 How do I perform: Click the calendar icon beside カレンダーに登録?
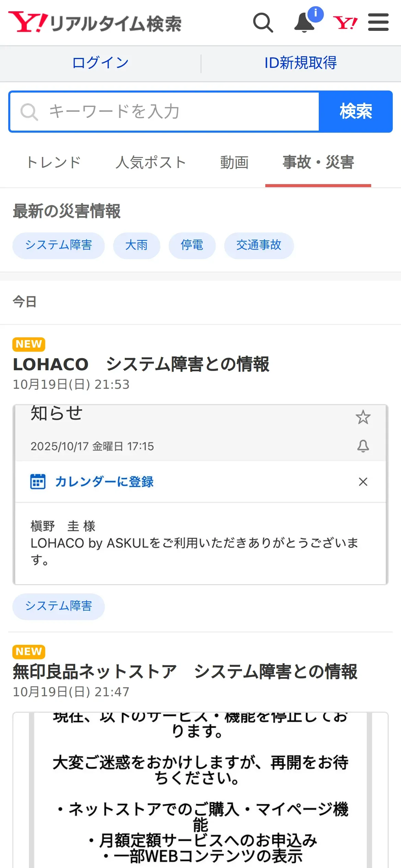tap(38, 481)
